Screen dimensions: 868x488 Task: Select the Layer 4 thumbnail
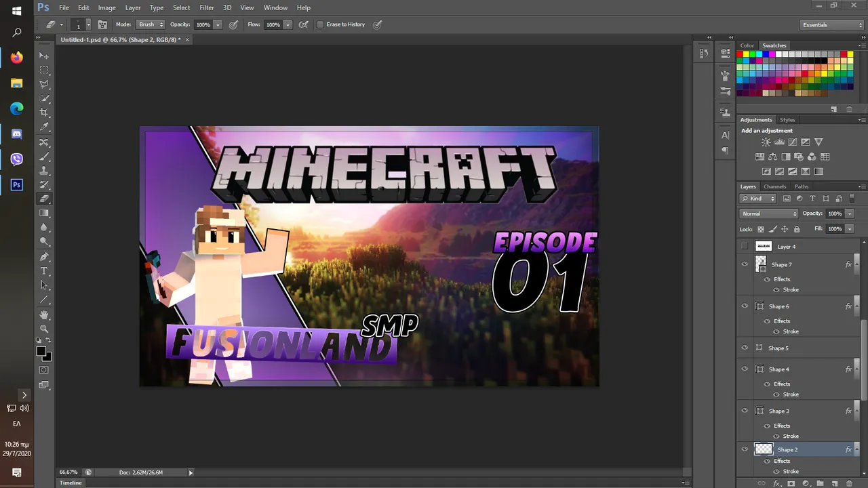(x=764, y=247)
